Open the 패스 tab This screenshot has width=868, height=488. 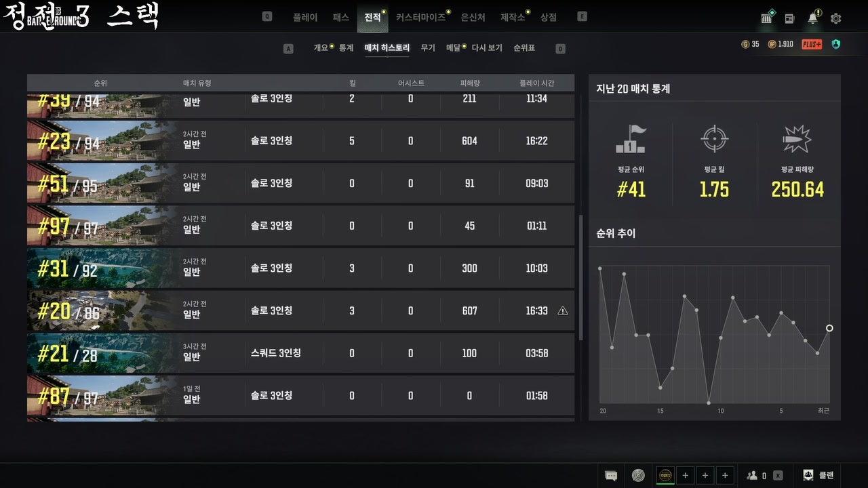341,18
